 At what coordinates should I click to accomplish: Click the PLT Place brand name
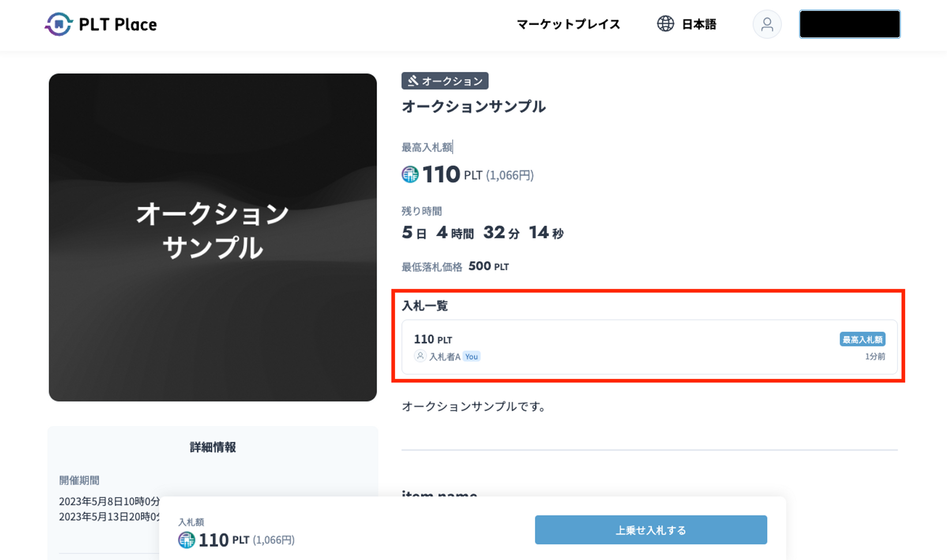118,25
